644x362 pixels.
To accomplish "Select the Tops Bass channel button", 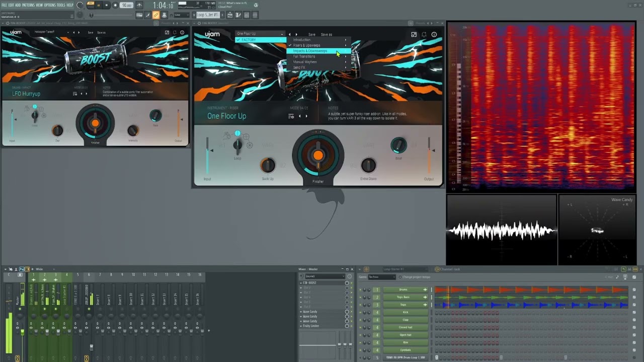I will tap(406, 297).
